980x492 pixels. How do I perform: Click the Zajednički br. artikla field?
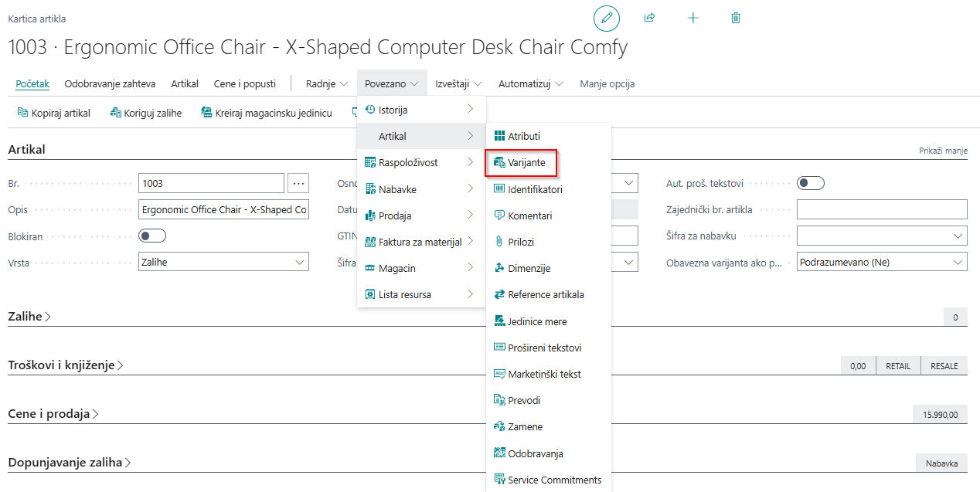pyautogui.click(x=881, y=209)
